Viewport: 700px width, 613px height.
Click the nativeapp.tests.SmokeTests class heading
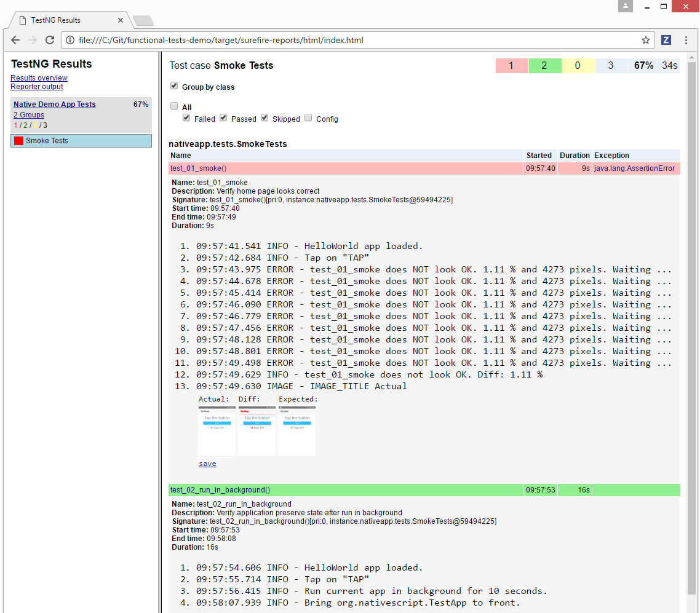(x=228, y=144)
